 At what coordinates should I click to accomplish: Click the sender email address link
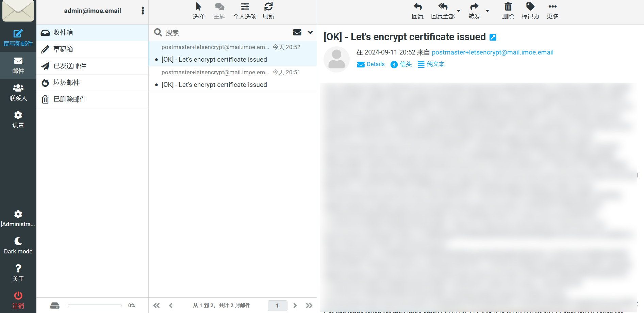492,52
